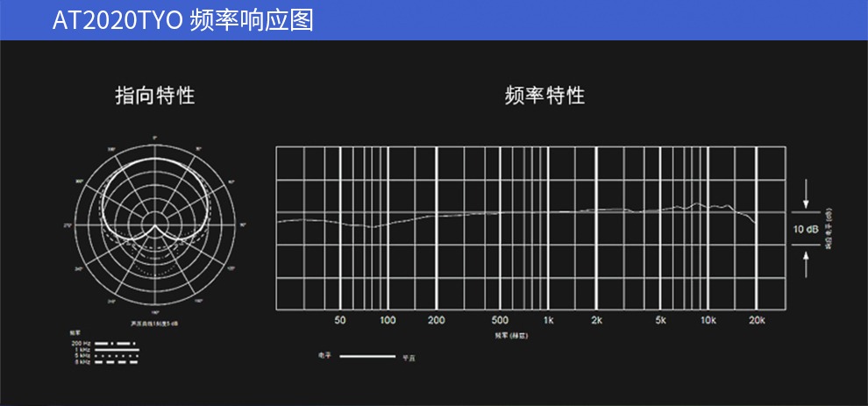Click the "1k" frequency axis label
The width and height of the screenshot is (868, 406).
[548, 320]
